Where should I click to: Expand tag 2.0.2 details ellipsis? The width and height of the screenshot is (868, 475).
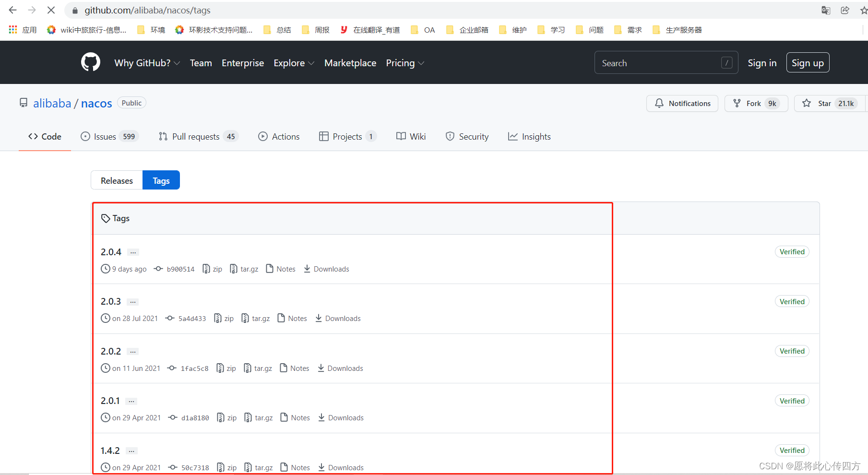pos(133,352)
